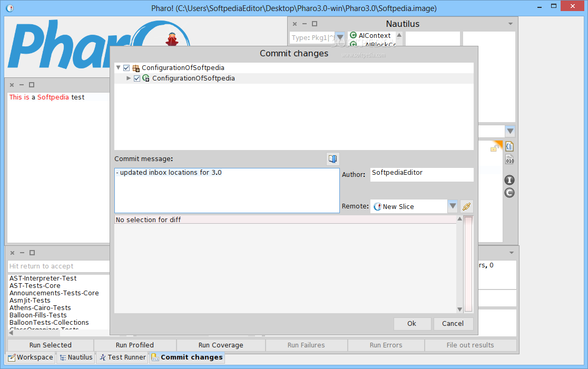Toggle the class side C button
This screenshot has height=369, width=588.
click(x=509, y=193)
